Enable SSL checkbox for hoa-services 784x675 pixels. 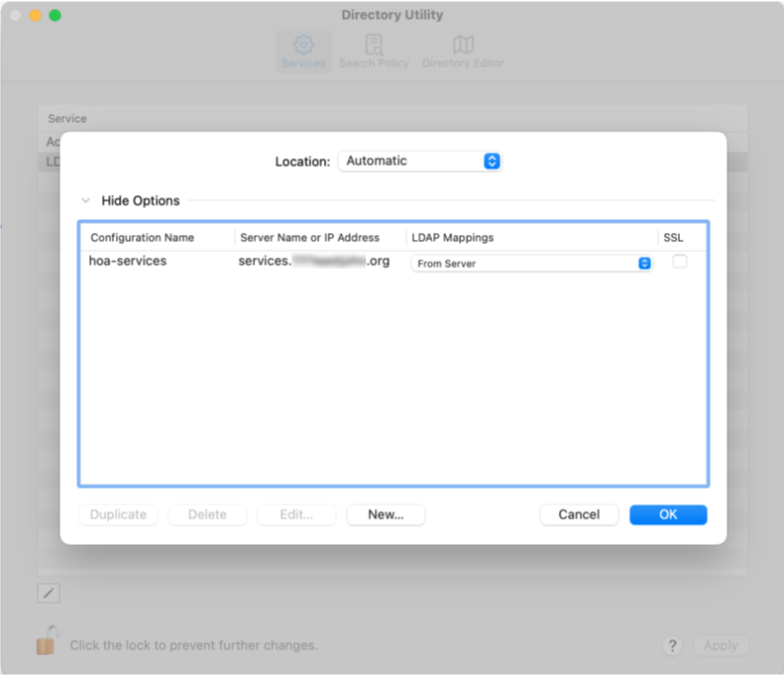click(x=680, y=262)
